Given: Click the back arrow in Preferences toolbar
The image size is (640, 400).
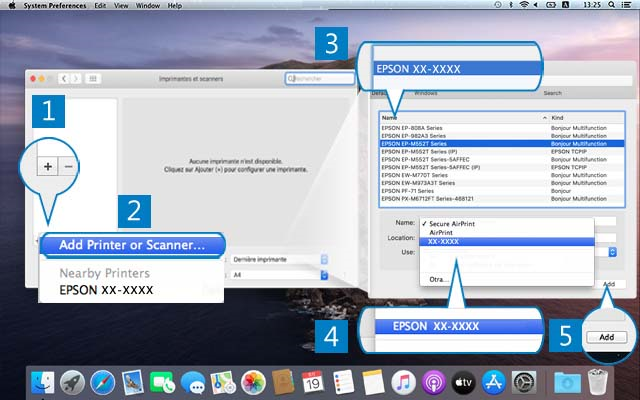Looking at the screenshot, I should coord(65,78).
